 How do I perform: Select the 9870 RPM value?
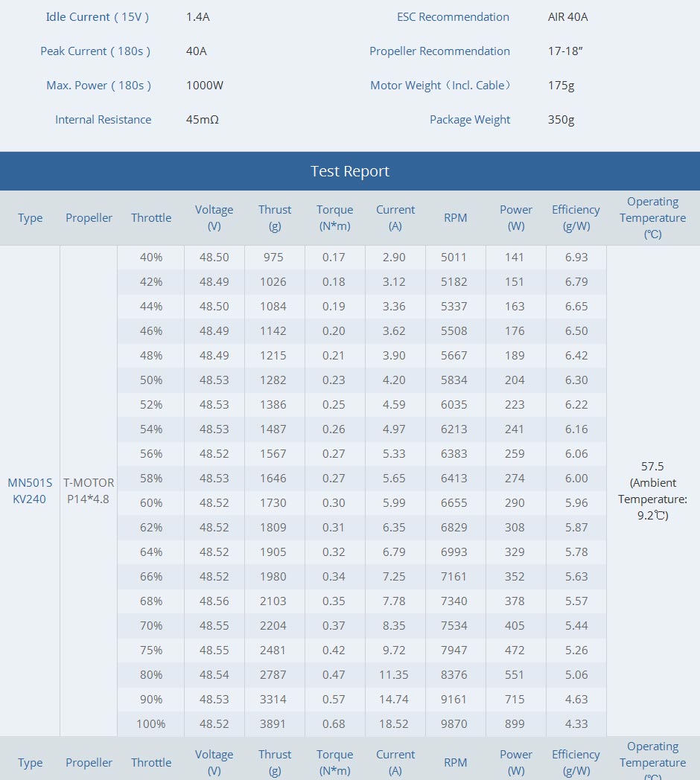click(454, 723)
